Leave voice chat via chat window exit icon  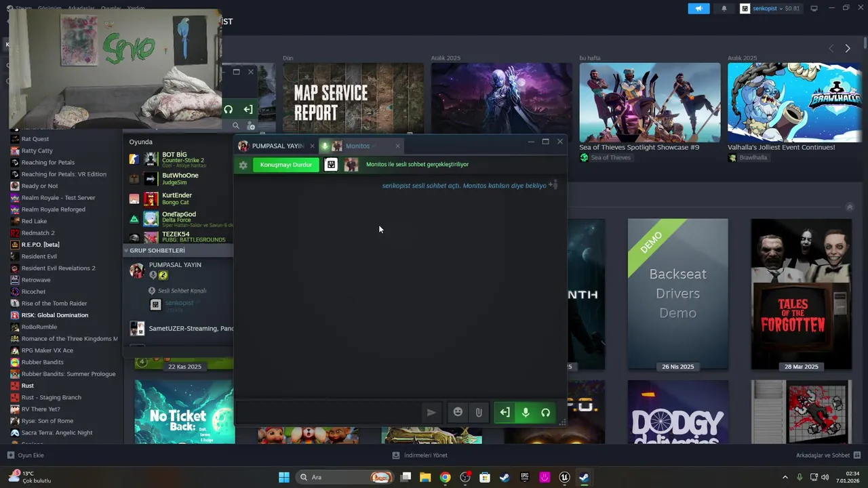tap(505, 412)
